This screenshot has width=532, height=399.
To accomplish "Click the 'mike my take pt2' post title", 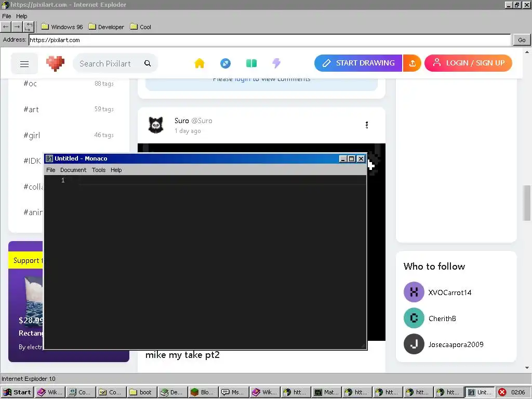I will [182, 355].
